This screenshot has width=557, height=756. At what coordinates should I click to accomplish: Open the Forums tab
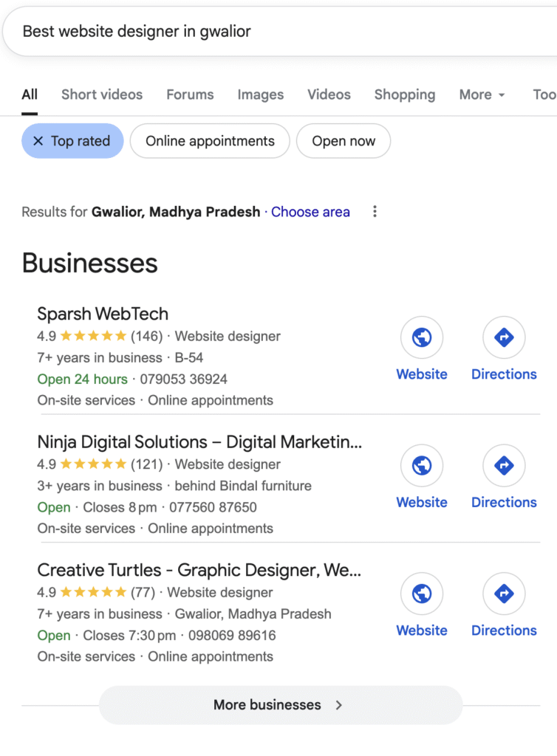[190, 94]
